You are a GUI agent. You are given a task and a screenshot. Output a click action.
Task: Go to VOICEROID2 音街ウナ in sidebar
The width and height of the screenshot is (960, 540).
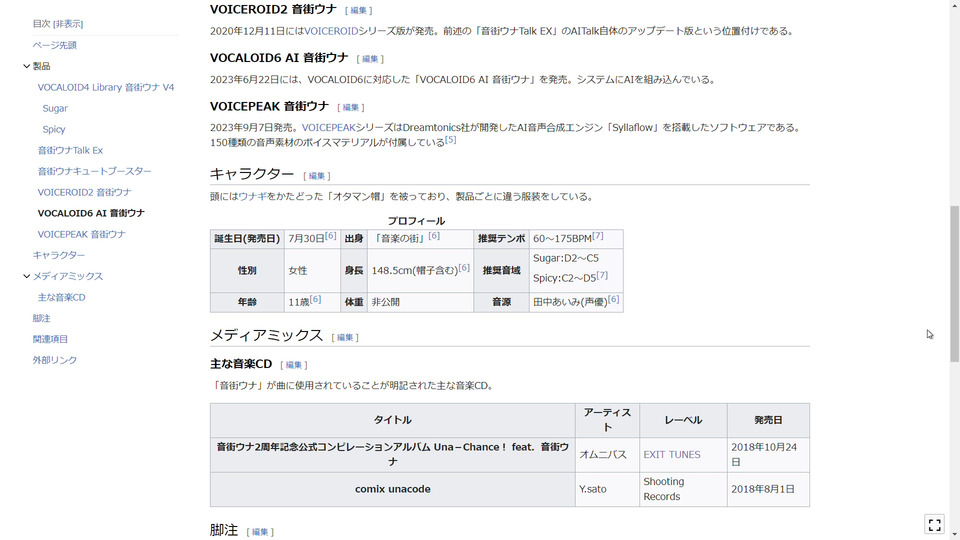click(84, 192)
